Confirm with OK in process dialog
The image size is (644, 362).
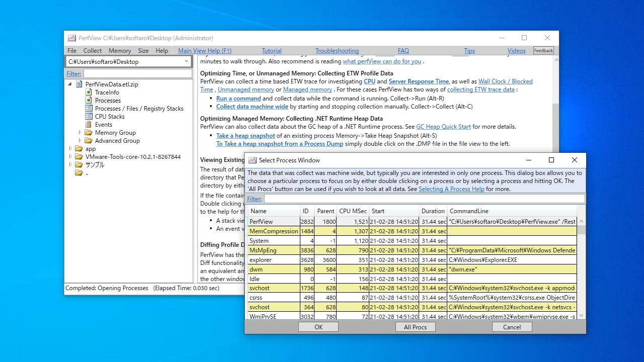coord(318,327)
